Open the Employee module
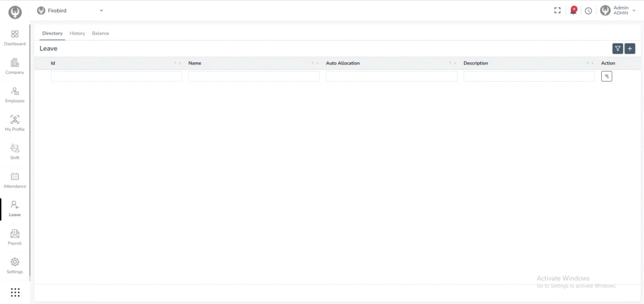Viewport: 644px width, 304px height. coord(14,95)
